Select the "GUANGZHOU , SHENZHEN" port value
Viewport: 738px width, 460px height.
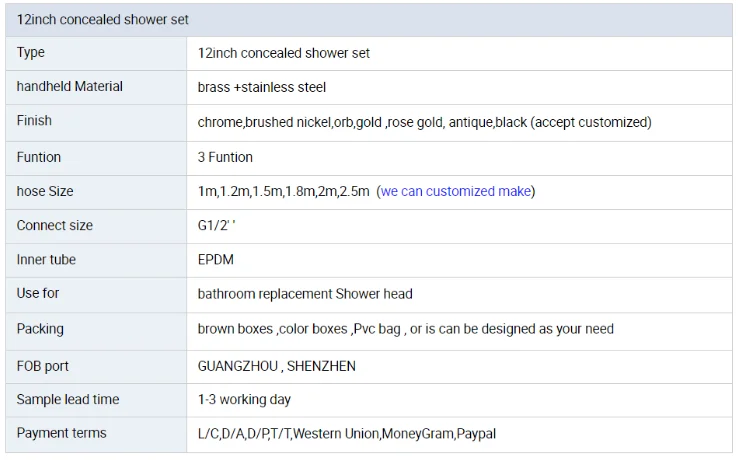pos(277,366)
